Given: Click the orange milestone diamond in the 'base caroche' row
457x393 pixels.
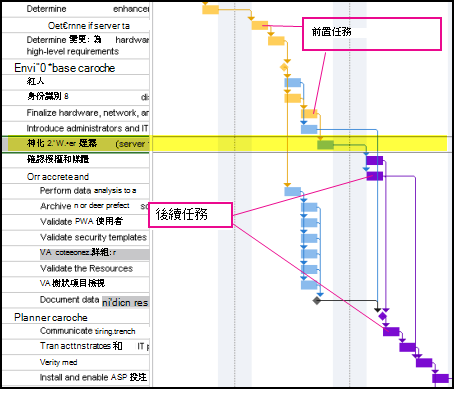Looking at the screenshot, I should point(284,67).
